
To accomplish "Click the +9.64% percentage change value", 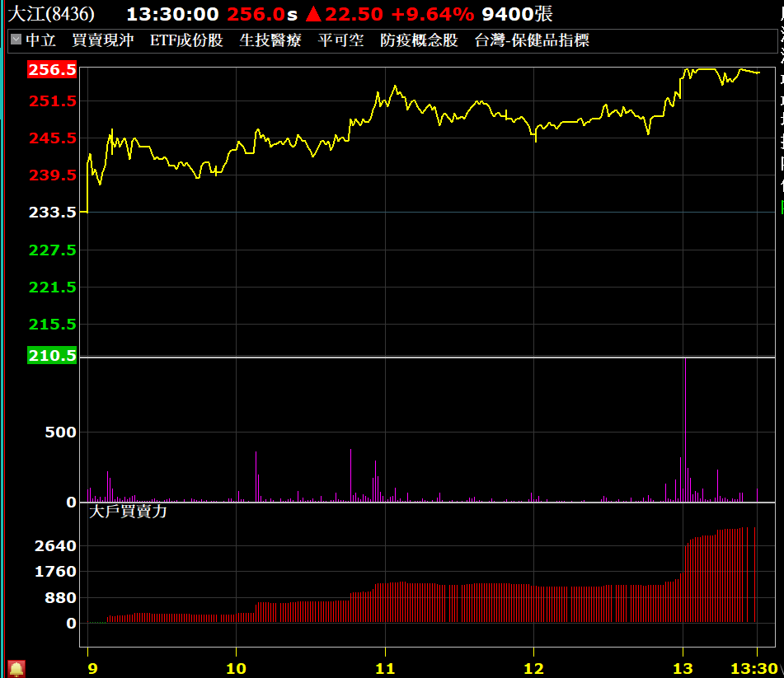I will pyautogui.click(x=432, y=14).
